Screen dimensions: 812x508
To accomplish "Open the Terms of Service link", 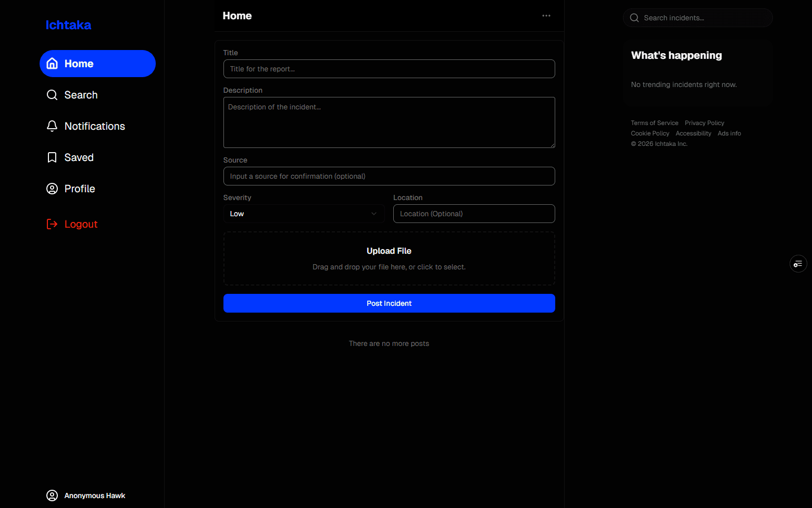I will click(654, 123).
